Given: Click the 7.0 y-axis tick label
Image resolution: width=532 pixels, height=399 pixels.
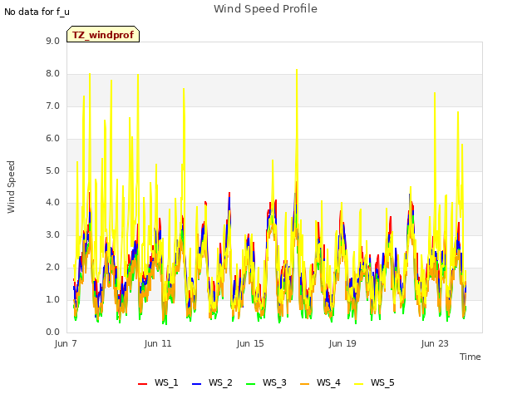Looking at the screenshot, I should coord(52,106).
